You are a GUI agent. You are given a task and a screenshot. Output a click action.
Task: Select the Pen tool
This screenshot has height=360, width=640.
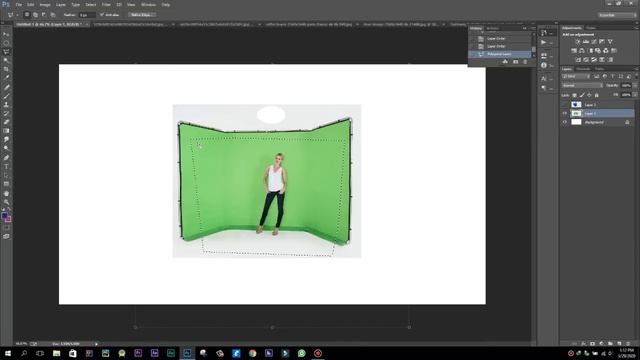pos(6,158)
